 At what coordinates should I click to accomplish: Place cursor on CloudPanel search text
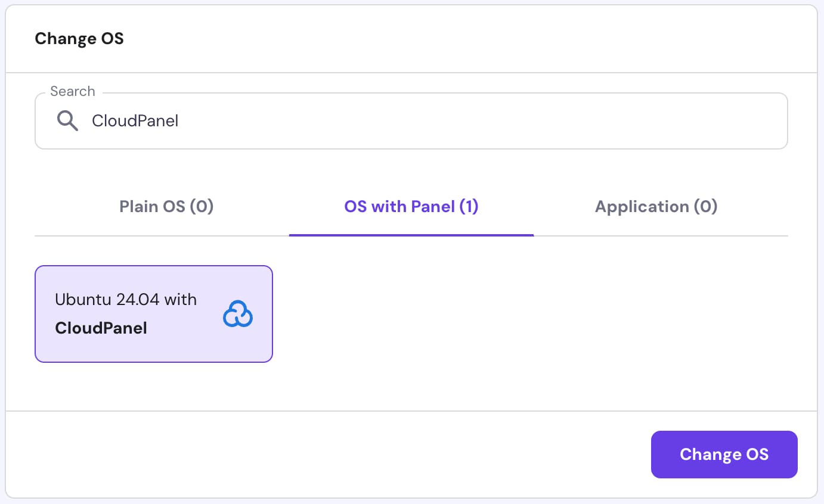(135, 121)
